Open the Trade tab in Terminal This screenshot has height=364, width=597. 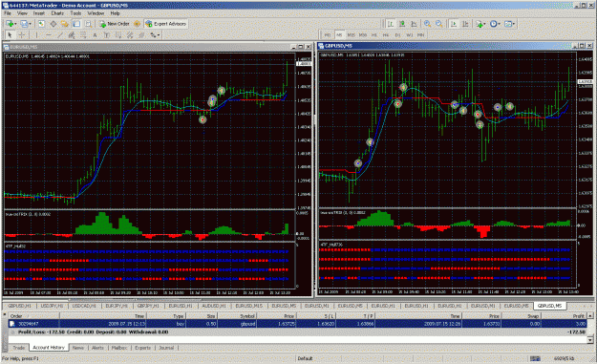[19, 348]
